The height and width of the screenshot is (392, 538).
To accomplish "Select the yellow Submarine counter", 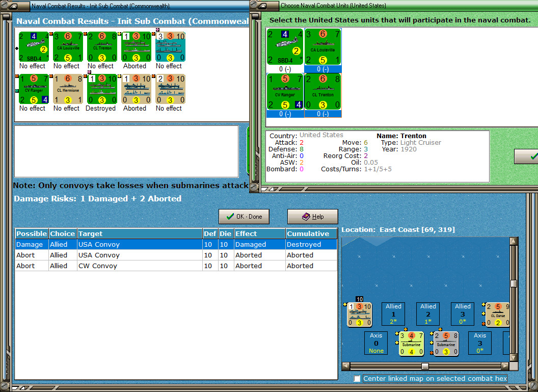I will click(411, 343).
